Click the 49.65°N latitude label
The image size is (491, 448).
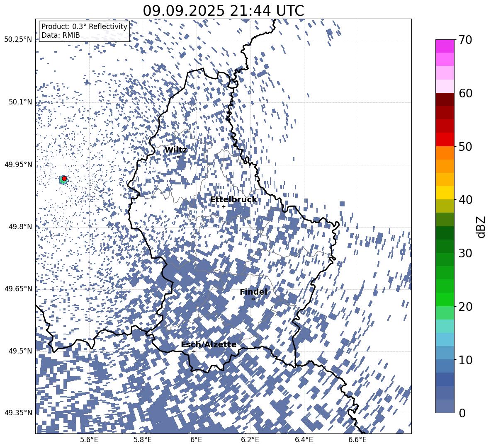(x=18, y=289)
